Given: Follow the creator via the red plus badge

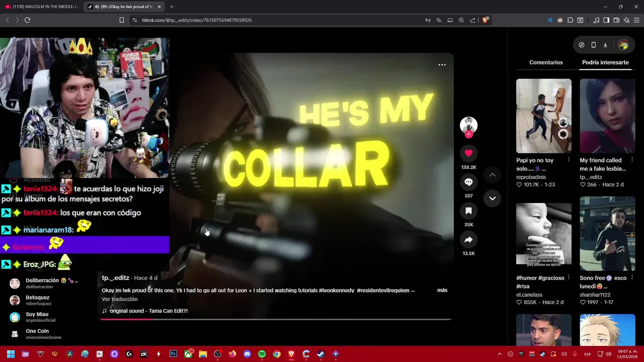Looking at the screenshot, I should click(x=468, y=135).
